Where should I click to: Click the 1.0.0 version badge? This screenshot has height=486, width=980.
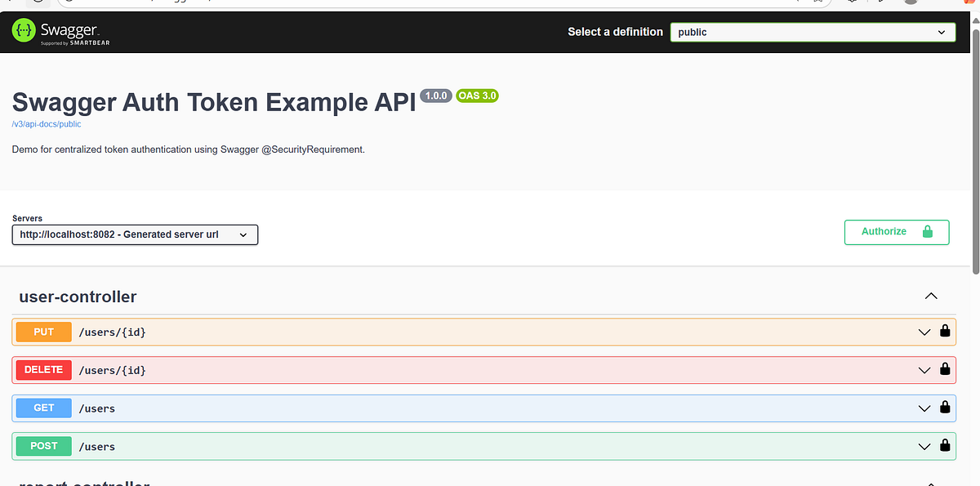(x=436, y=96)
